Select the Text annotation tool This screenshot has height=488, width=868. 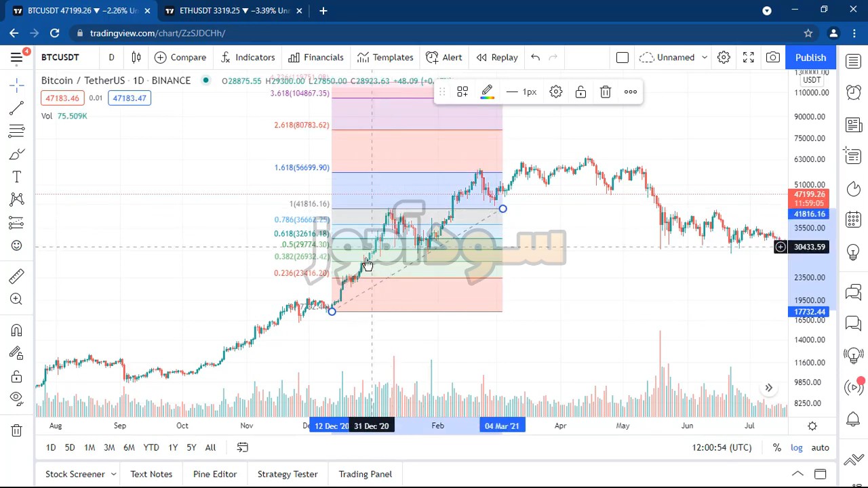pyautogui.click(x=17, y=177)
